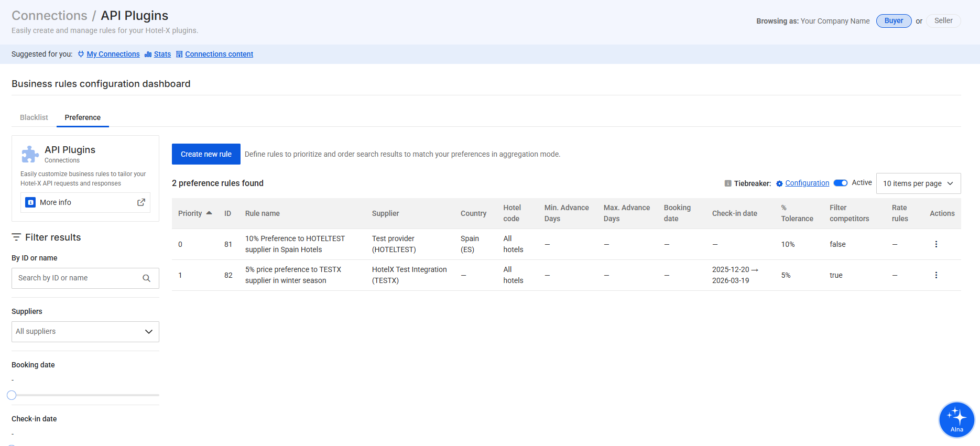Click the Tiebreaker configuration gear icon

click(x=779, y=183)
